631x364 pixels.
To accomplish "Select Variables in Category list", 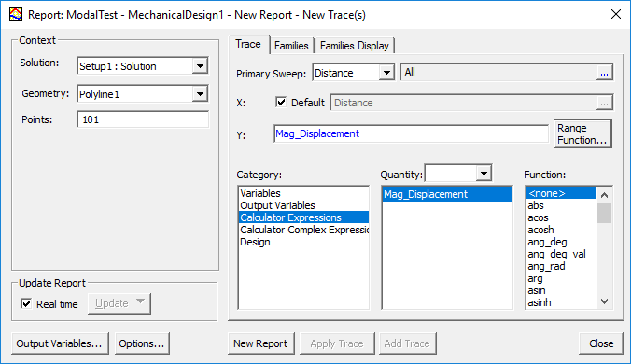I will coord(303,193).
